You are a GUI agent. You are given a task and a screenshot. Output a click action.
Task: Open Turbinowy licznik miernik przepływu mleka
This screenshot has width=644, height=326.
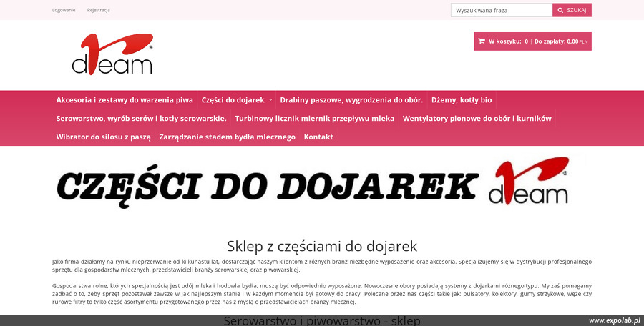coord(315,118)
